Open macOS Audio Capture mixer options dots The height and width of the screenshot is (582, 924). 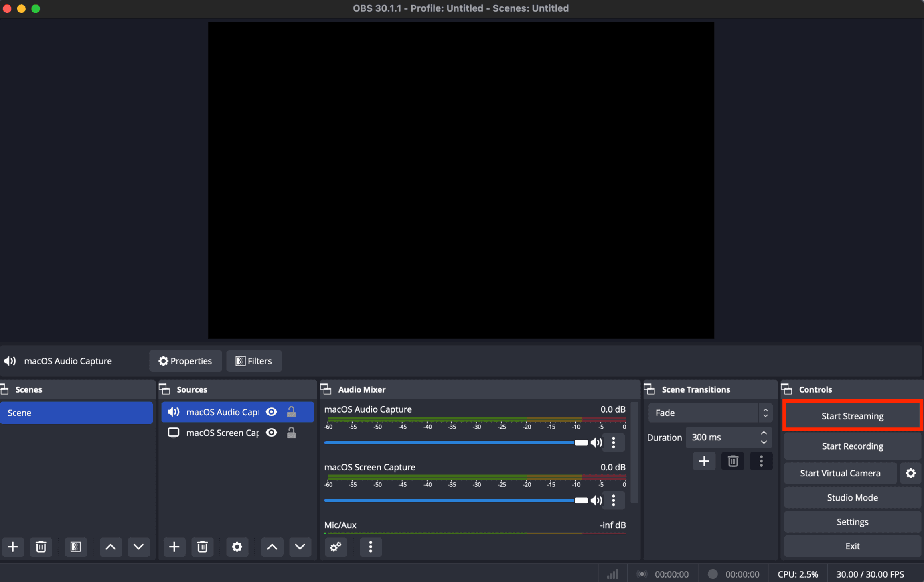pyautogui.click(x=614, y=442)
